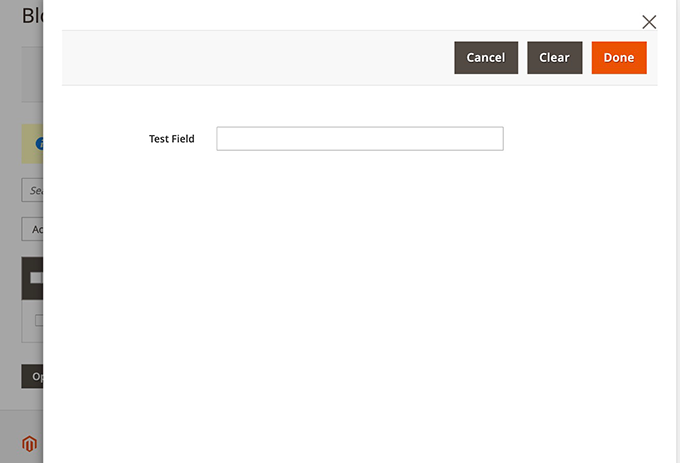Click the Clear button
The width and height of the screenshot is (680, 463).
(554, 58)
